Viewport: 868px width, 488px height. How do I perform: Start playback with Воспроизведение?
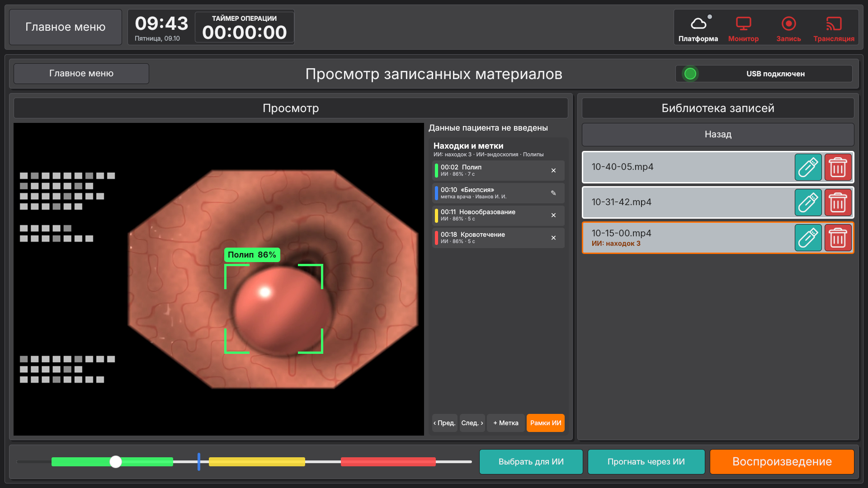[782, 462]
